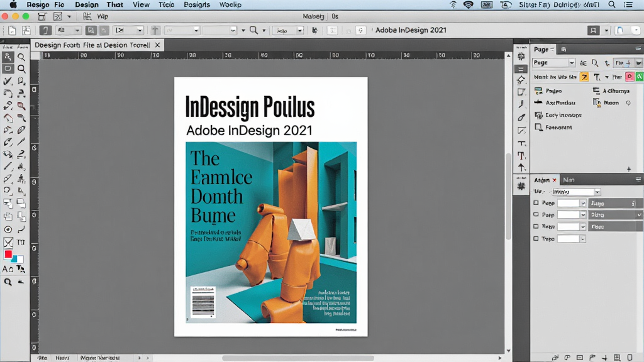Click the Wi-Fi icon in the menu bar

[468, 4]
